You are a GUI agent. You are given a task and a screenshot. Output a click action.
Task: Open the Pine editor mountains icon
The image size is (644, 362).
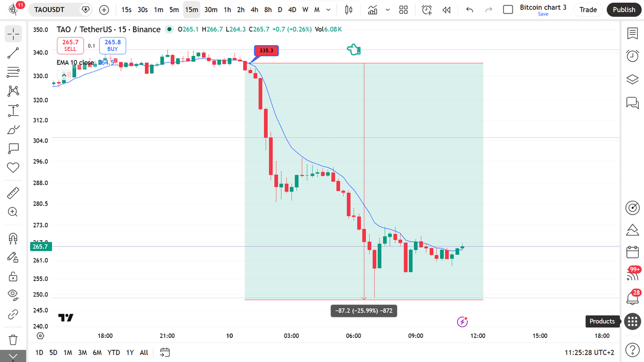(633, 230)
